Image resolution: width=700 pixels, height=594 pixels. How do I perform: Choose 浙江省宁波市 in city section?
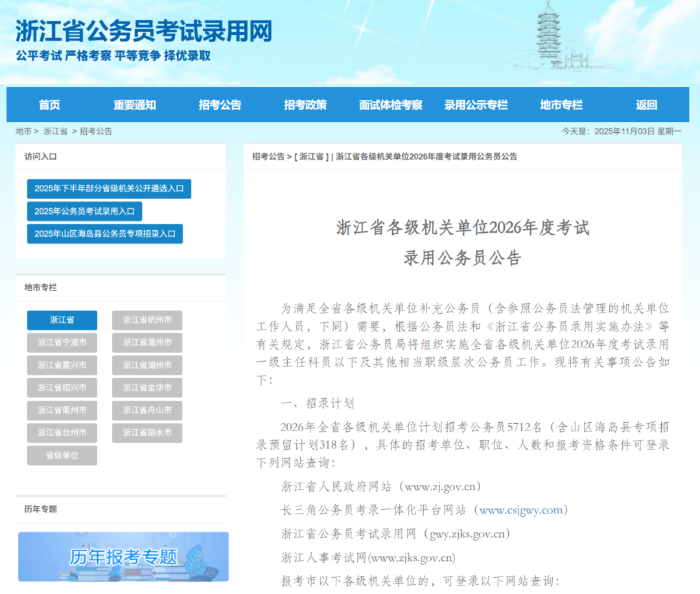pos(62,342)
